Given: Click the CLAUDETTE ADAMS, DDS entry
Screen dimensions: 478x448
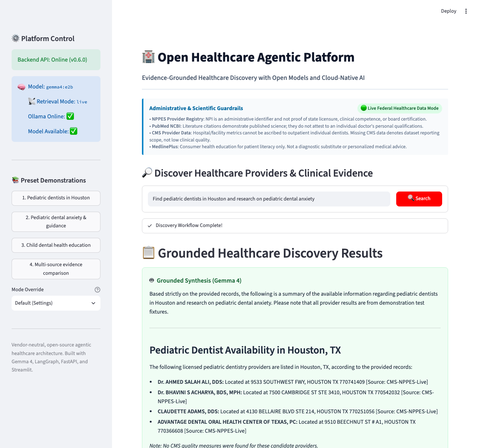Looking at the screenshot, I should (298, 411).
